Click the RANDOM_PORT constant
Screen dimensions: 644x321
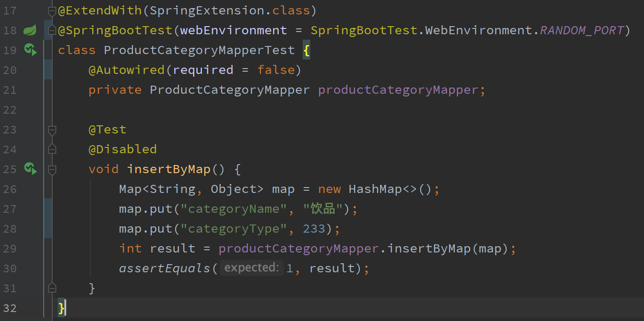pyautogui.click(x=582, y=30)
